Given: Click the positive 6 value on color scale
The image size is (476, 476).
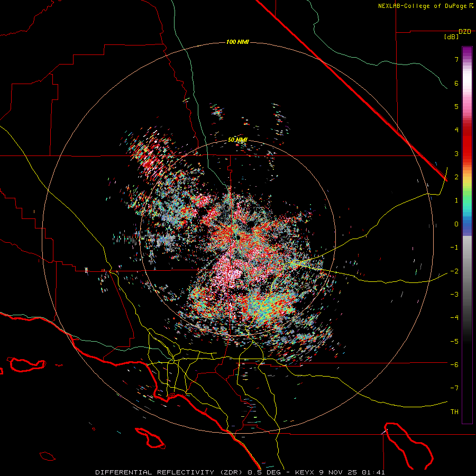Looking at the screenshot, I should [456, 83].
